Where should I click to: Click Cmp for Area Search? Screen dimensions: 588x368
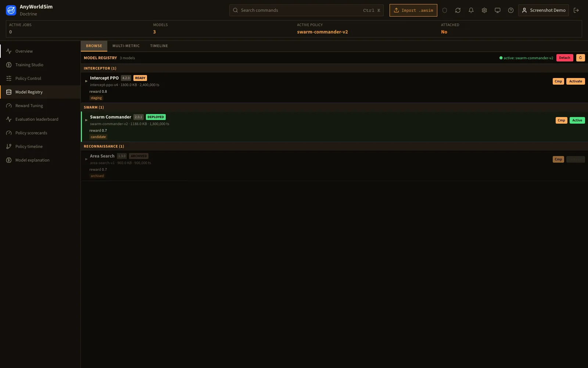pos(558,159)
